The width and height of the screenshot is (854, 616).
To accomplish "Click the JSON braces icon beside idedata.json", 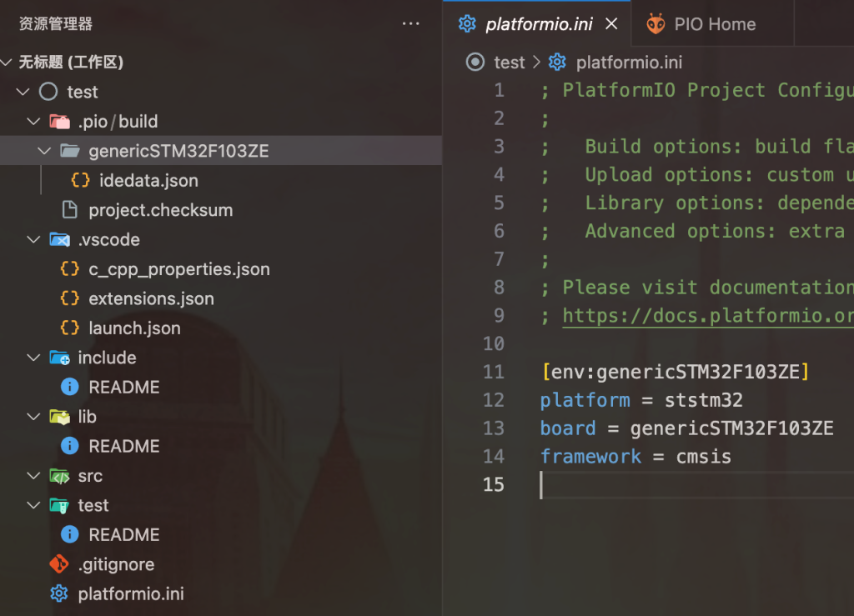I will (x=81, y=181).
